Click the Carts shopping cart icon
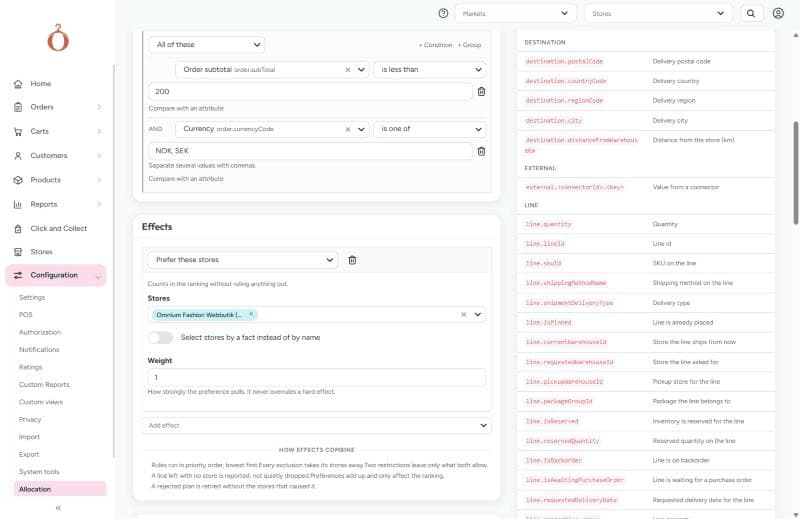 [18, 132]
